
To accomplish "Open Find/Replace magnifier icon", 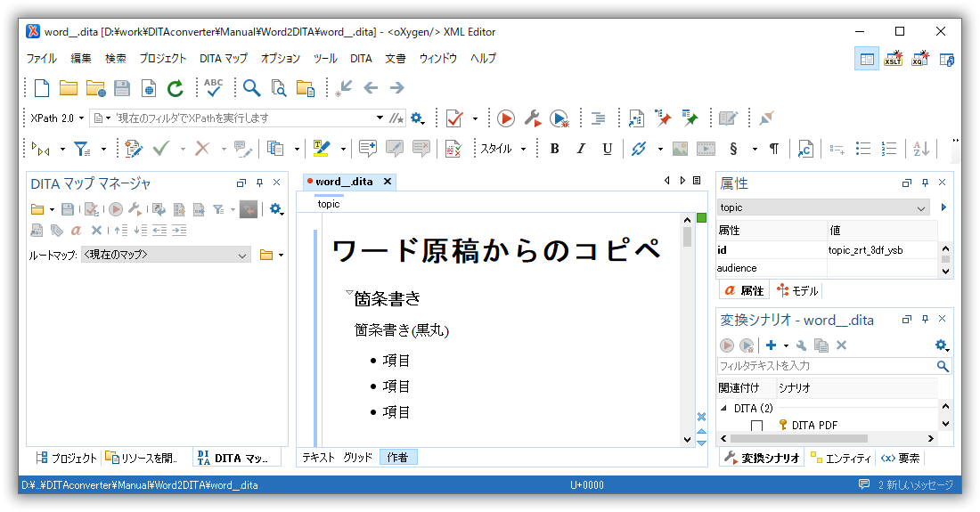I will point(252,88).
